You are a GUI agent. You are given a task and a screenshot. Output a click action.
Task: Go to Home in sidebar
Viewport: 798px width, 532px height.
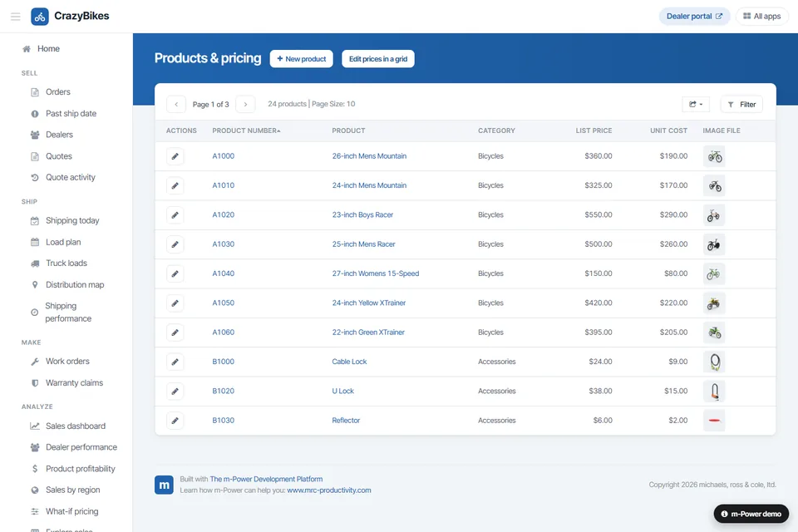coord(42,49)
